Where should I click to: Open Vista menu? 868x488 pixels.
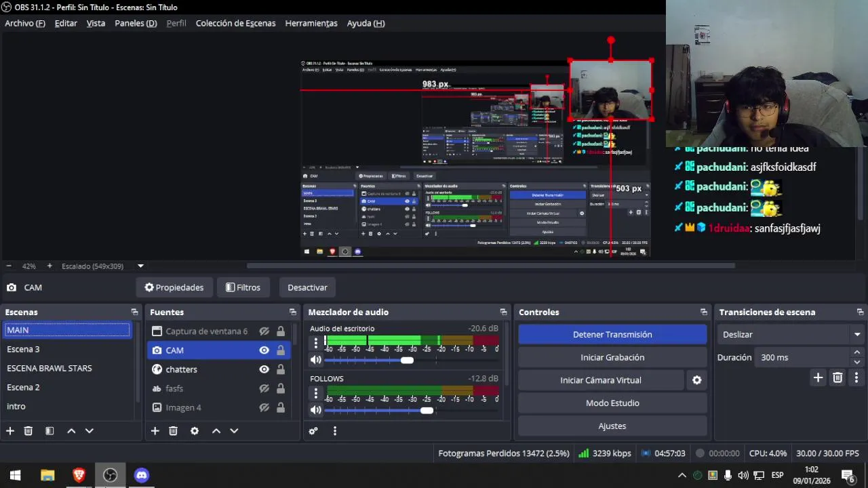point(96,23)
